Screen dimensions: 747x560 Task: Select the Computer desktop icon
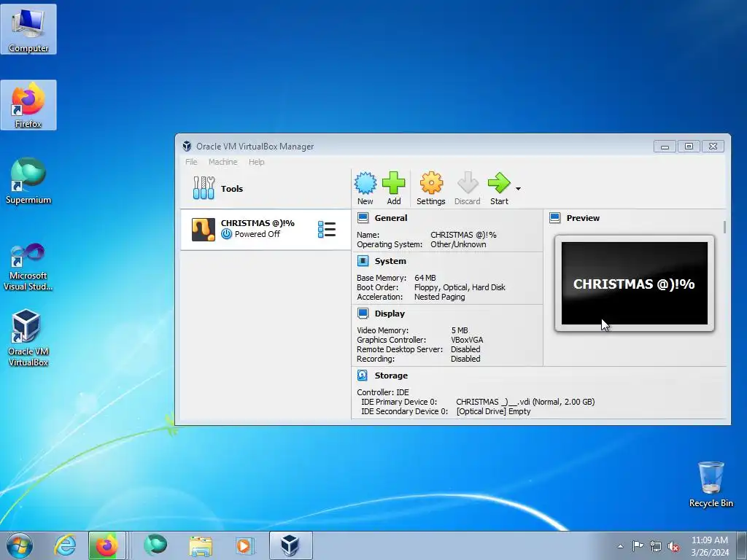tap(28, 29)
